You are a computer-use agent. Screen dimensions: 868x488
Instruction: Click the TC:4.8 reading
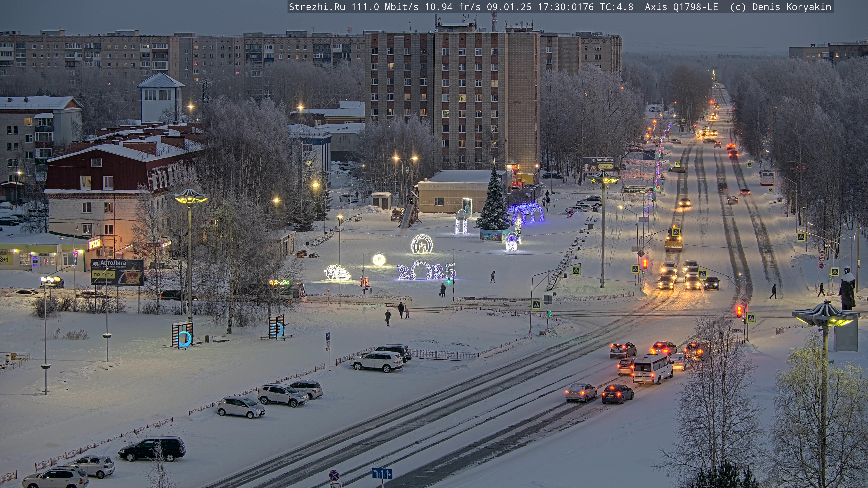(616, 7)
